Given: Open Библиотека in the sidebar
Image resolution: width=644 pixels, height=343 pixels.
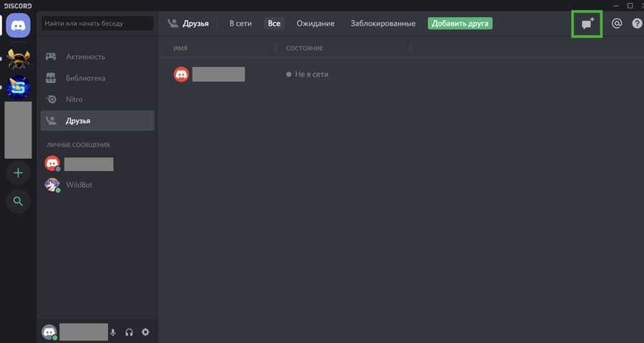Looking at the screenshot, I should click(x=97, y=78).
